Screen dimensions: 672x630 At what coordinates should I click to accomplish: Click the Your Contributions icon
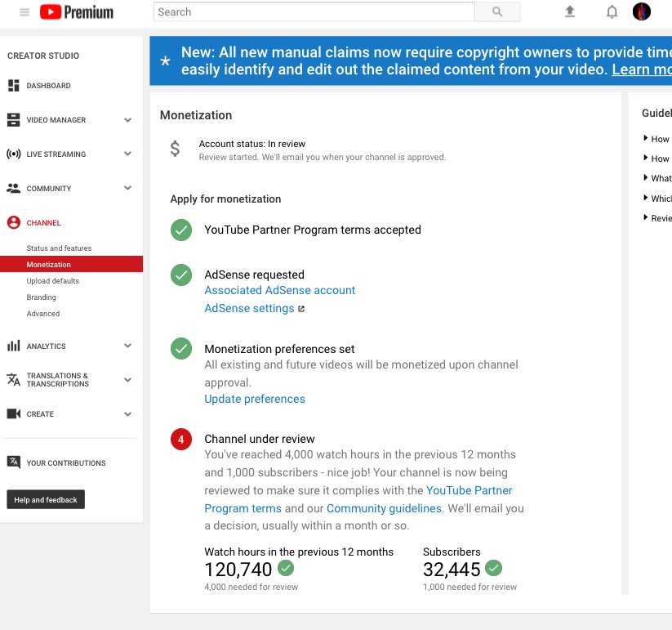(13, 462)
